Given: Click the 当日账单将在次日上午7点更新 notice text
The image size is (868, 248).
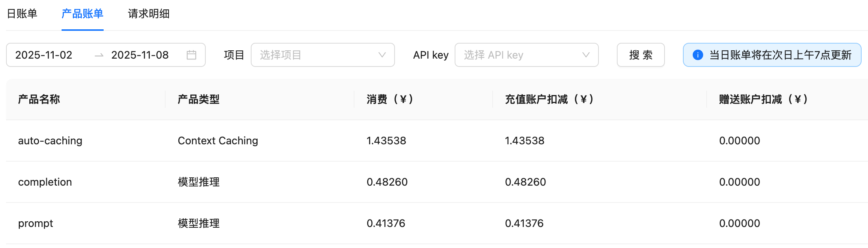Looking at the screenshot, I should [781, 55].
